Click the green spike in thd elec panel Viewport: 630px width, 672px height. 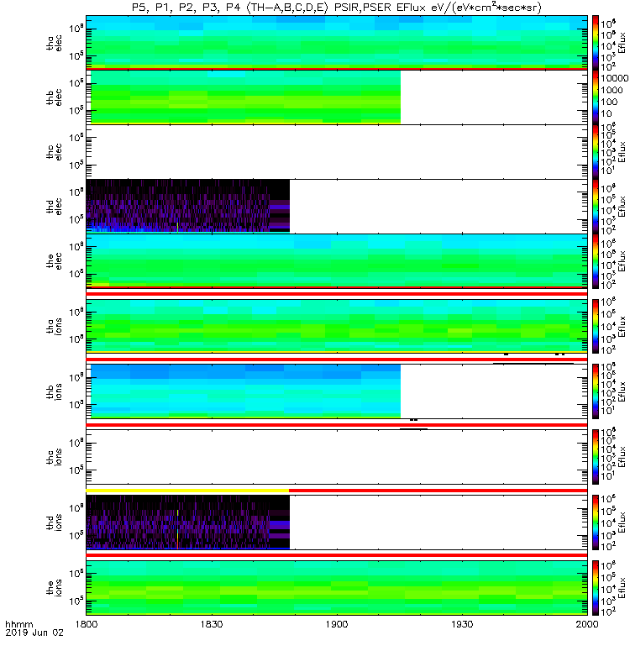177,227
